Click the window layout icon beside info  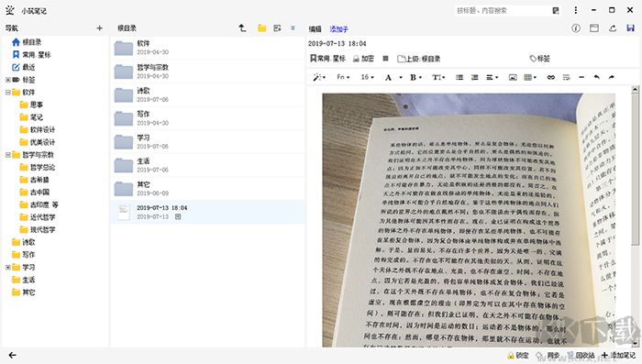pyautogui.click(x=594, y=28)
